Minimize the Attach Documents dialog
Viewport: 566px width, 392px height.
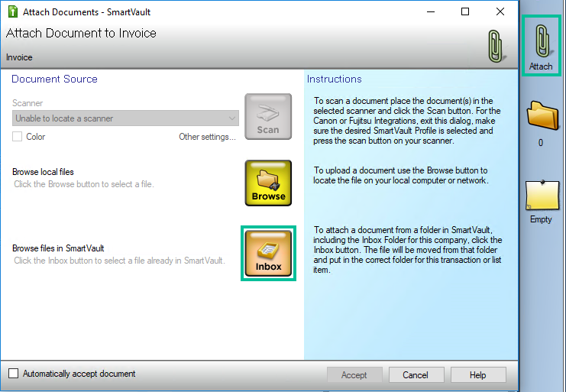[431, 12]
